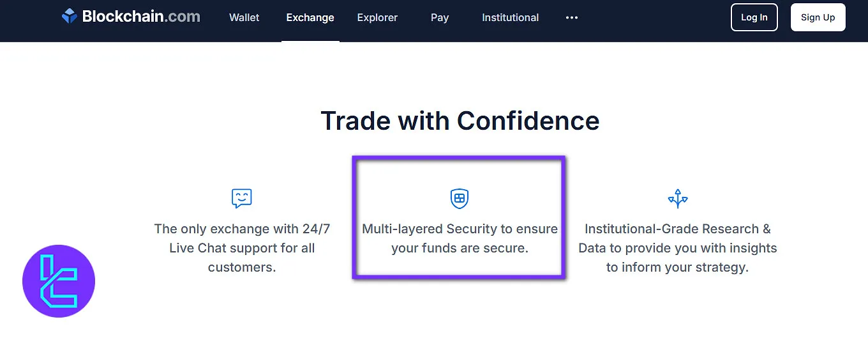Select the Exchange tab in navigation
The image size is (868, 340).
(310, 18)
